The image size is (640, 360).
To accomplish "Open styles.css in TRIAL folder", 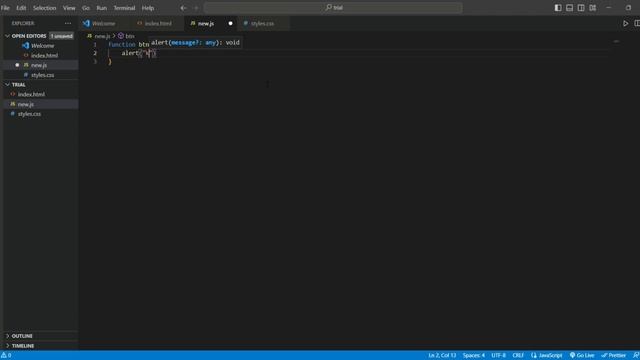I will coord(29,114).
